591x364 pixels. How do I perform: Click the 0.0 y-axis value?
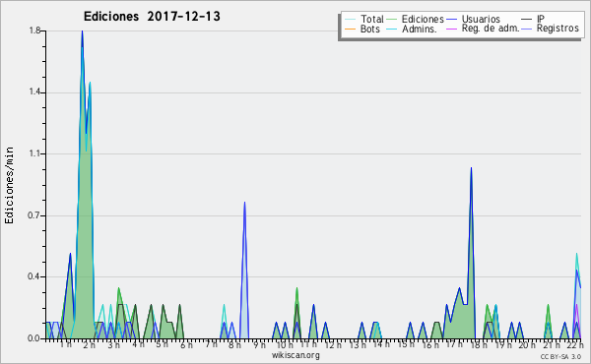(34, 338)
